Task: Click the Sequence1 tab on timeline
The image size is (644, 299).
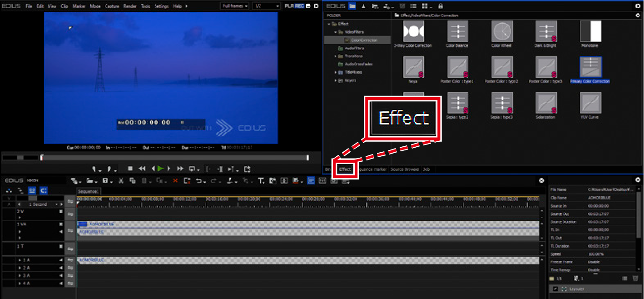Action: click(x=88, y=191)
